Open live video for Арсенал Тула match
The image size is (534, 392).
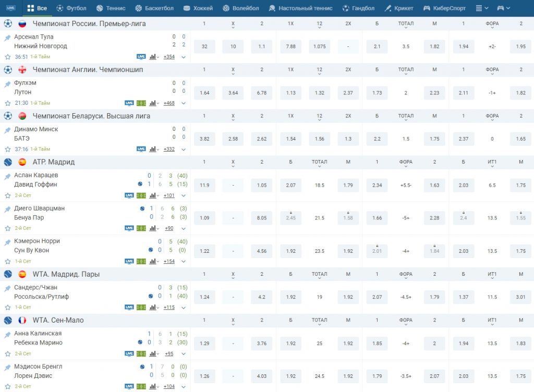[141, 57]
